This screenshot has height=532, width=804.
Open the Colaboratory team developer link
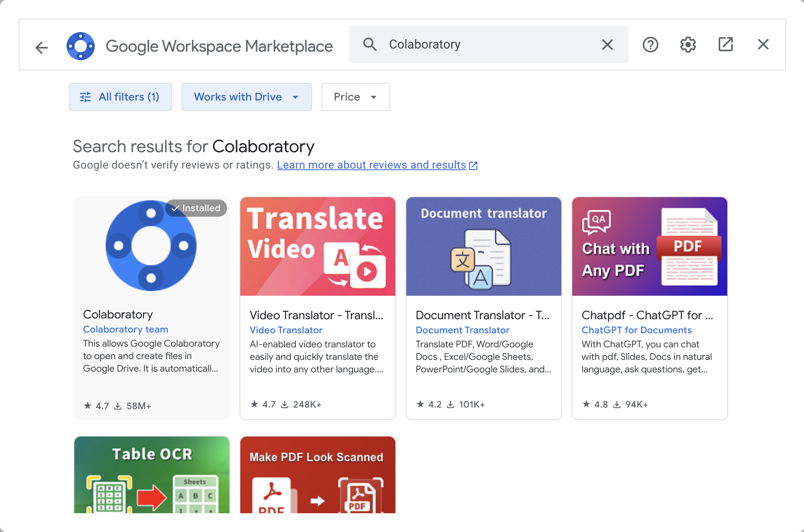pos(126,329)
